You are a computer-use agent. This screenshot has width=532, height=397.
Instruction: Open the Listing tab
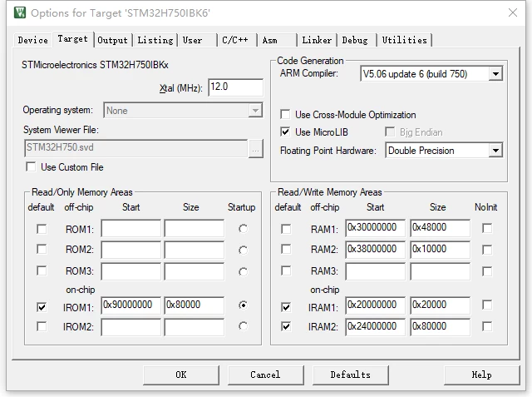(155, 40)
